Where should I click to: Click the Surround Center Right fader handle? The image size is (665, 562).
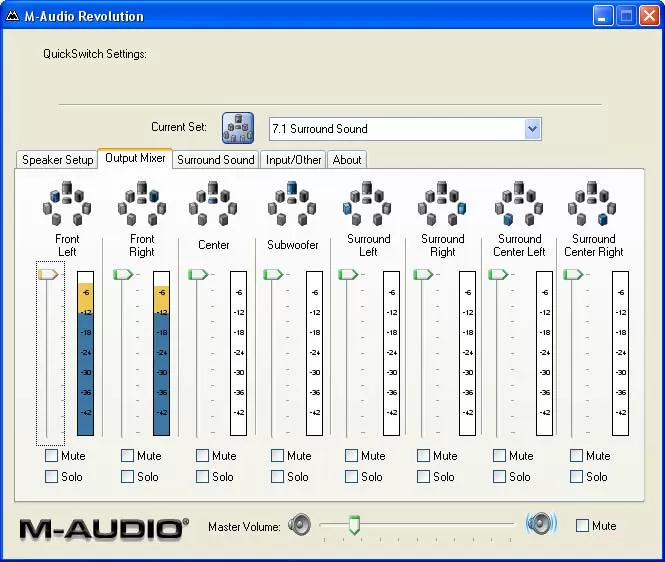point(573,274)
